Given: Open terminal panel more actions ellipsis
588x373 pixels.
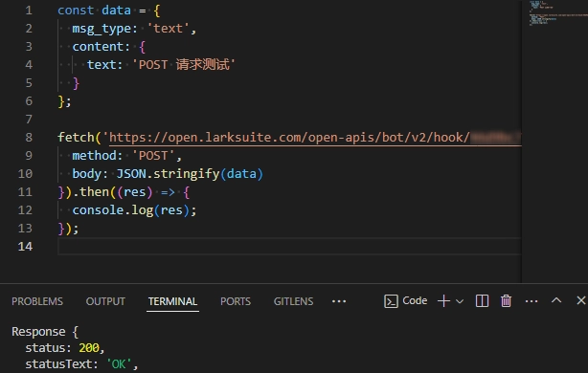Looking at the screenshot, I should click(x=531, y=301).
